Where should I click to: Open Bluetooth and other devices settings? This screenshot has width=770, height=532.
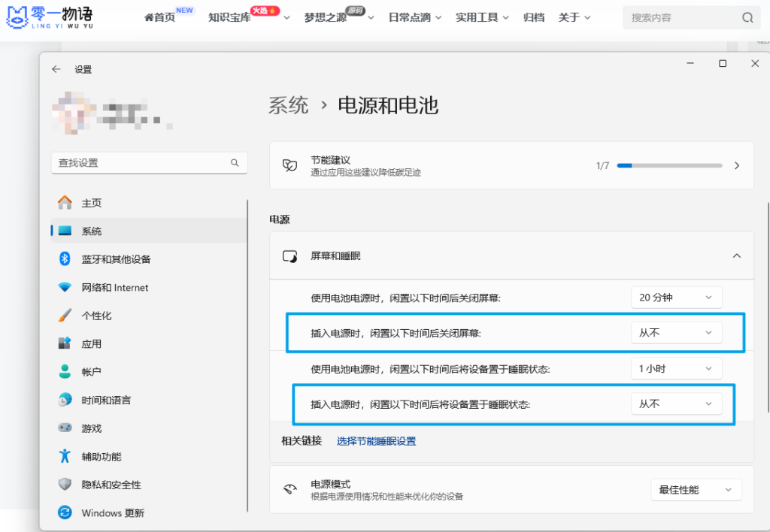(x=116, y=259)
